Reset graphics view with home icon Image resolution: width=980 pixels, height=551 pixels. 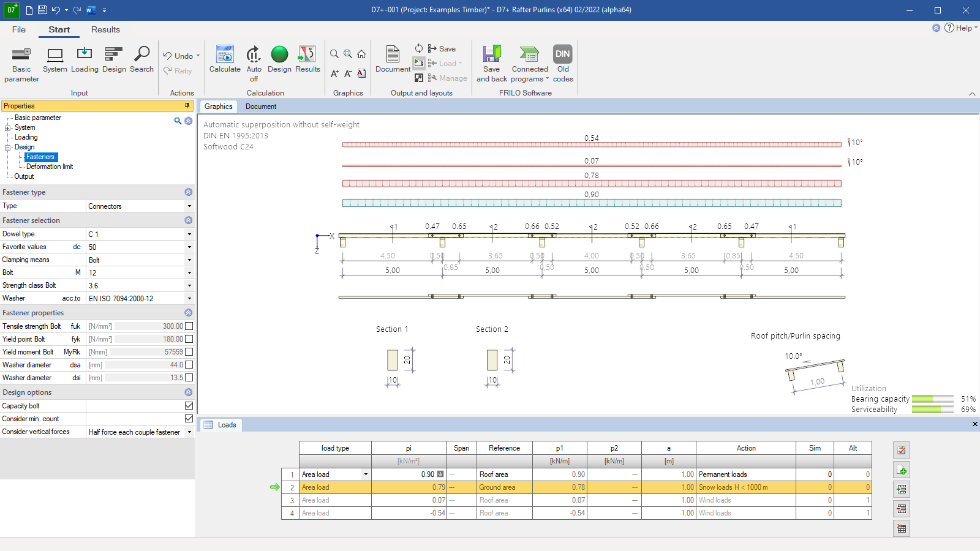(361, 54)
